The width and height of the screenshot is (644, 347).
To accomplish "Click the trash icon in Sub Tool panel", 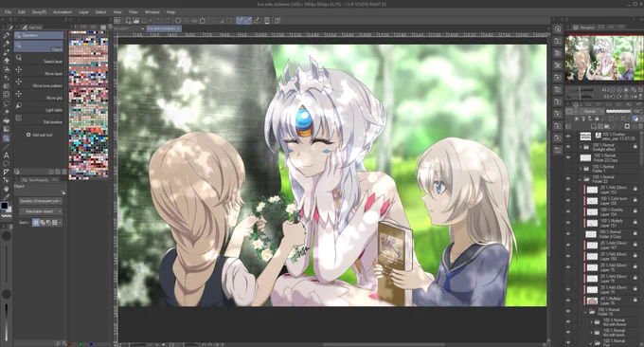I will pos(64,172).
